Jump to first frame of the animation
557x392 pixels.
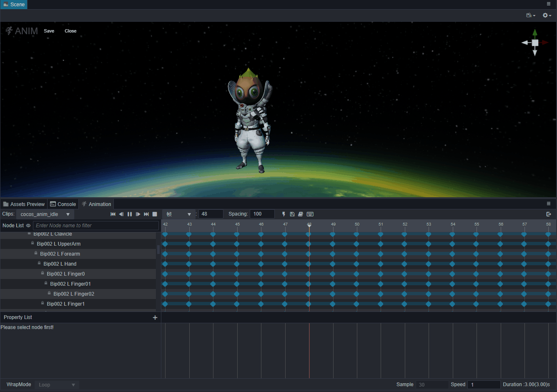pyautogui.click(x=113, y=214)
